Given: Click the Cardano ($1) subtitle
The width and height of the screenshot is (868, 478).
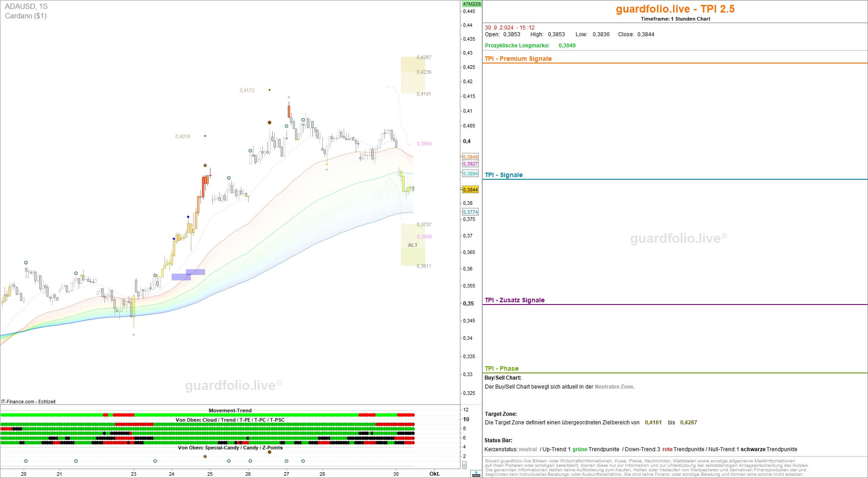Looking at the screenshot, I should tap(26, 16).
